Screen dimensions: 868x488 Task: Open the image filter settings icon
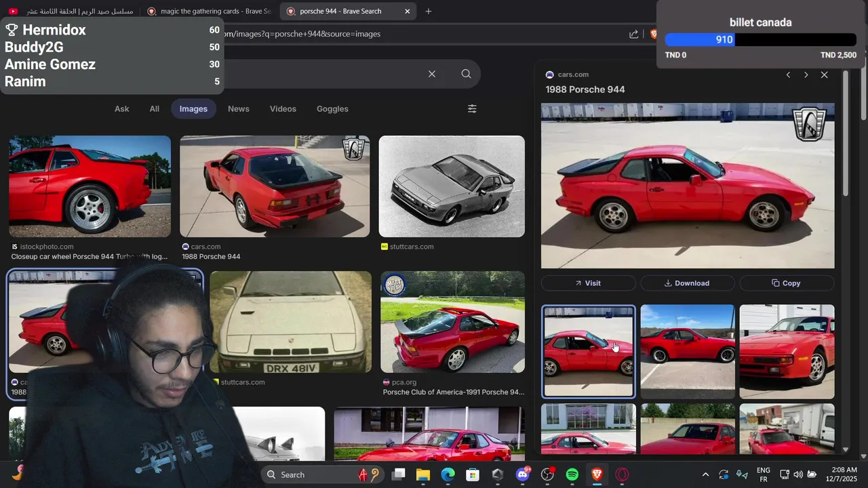472,108
